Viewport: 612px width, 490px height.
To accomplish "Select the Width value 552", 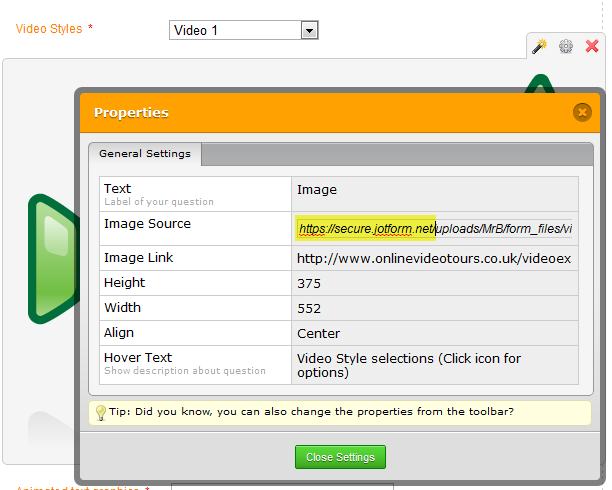I will pyautogui.click(x=309, y=308).
